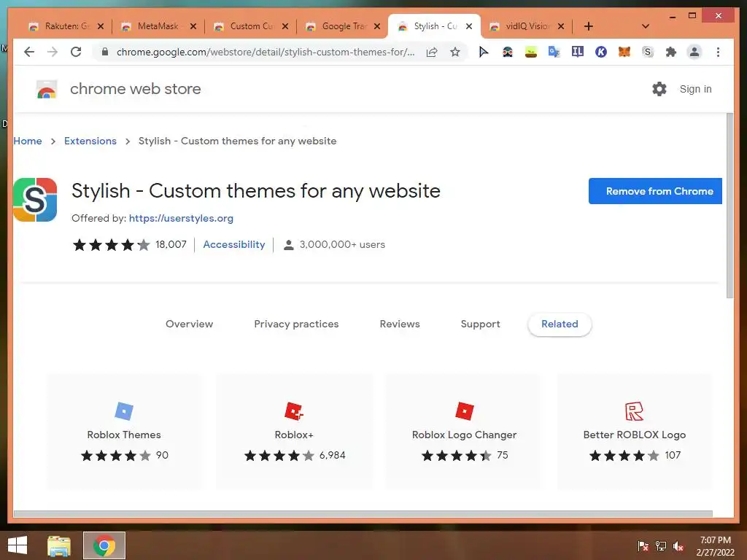Click the muted volume tray icon
The image size is (747, 560).
[678, 545]
